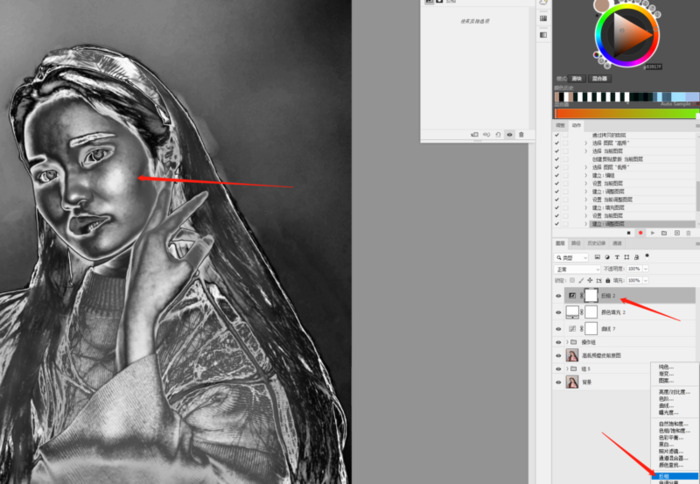
Task: Switch to the 动作 tab
Action: click(x=576, y=126)
